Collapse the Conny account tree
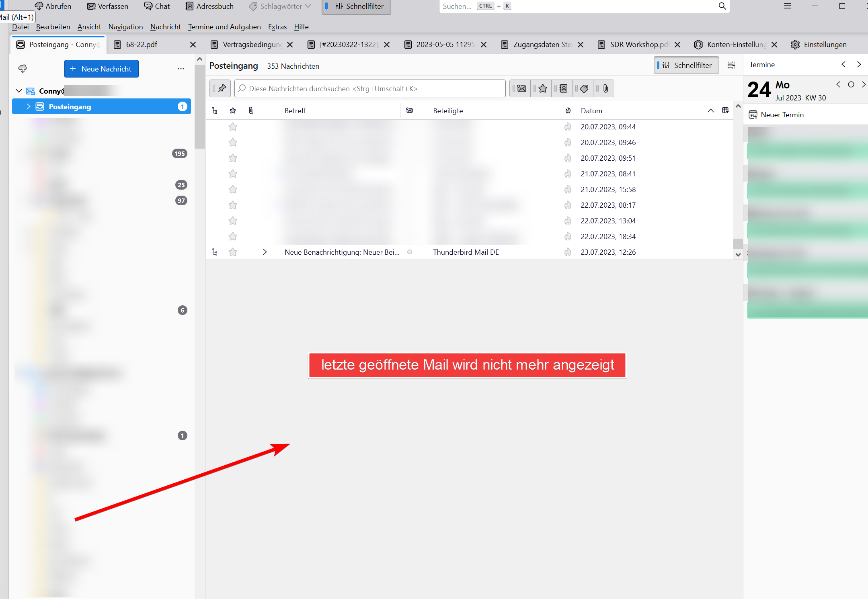 18,91
